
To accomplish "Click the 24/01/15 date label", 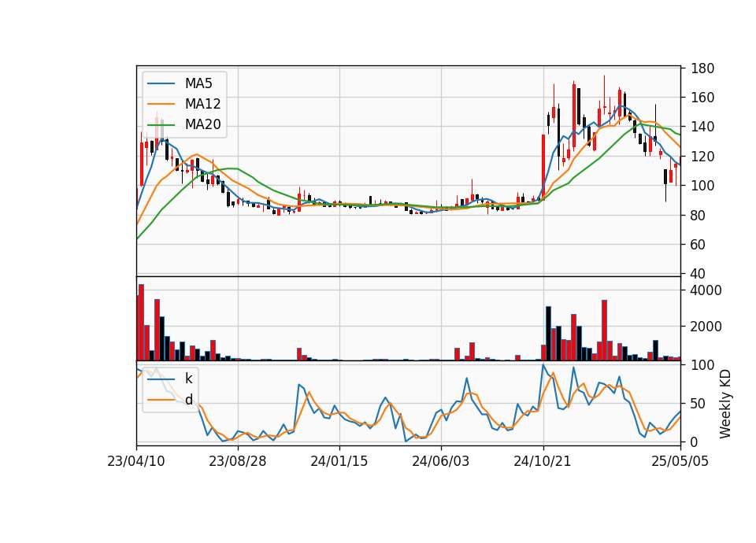I will pos(339,461).
